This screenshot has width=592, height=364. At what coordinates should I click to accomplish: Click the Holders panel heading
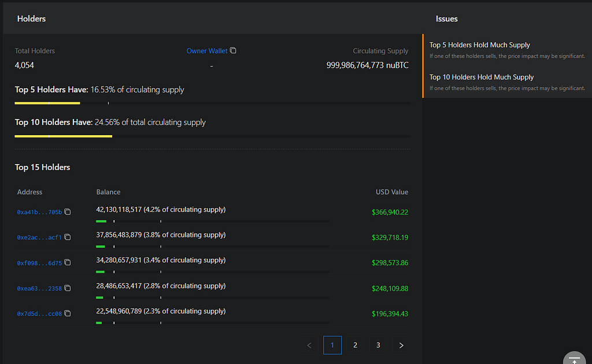pos(31,19)
